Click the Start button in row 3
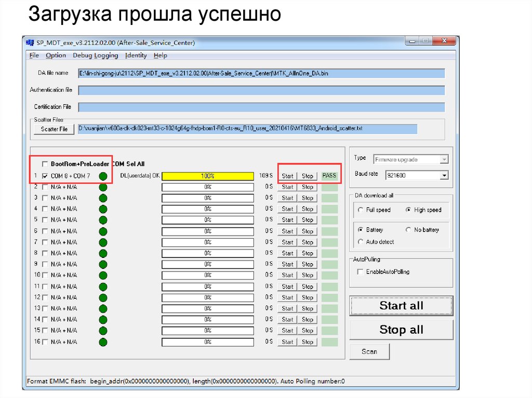Screen dimensions: 532x398 pyautogui.click(x=287, y=198)
